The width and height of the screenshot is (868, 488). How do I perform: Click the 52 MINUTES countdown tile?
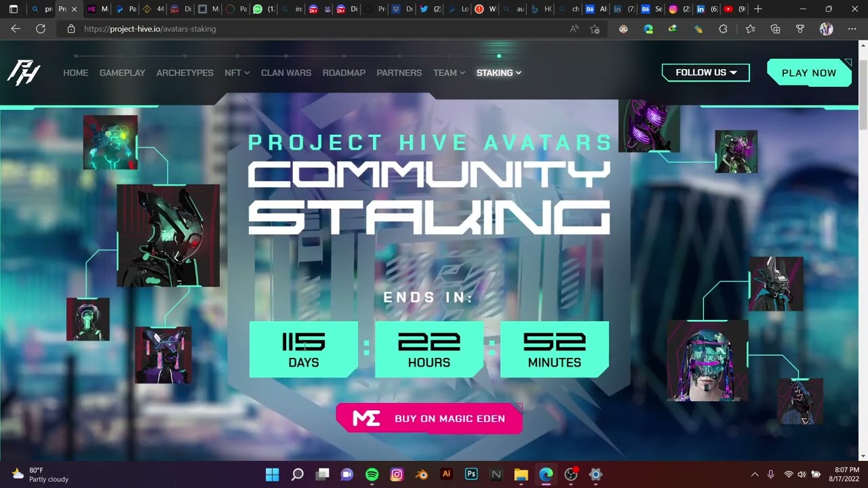point(554,349)
